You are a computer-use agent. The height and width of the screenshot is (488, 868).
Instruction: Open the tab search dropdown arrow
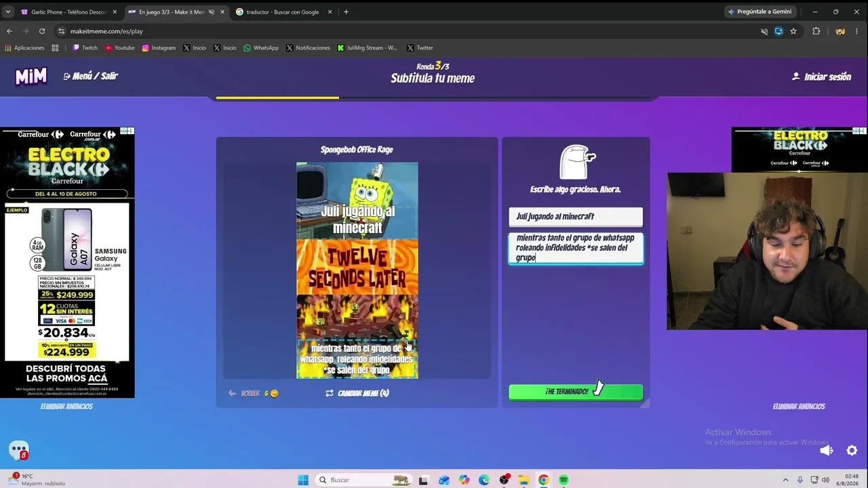[8, 12]
